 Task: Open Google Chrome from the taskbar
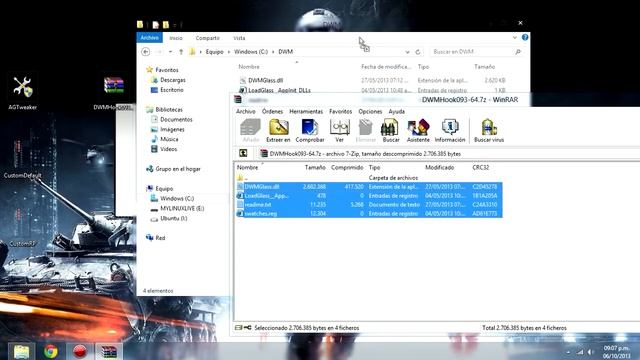[51, 351]
